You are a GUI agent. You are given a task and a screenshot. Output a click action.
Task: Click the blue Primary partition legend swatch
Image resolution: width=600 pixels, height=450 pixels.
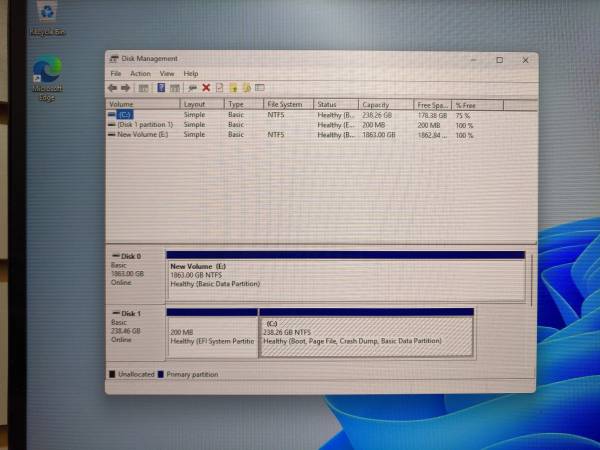pyautogui.click(x=160, y=375)
